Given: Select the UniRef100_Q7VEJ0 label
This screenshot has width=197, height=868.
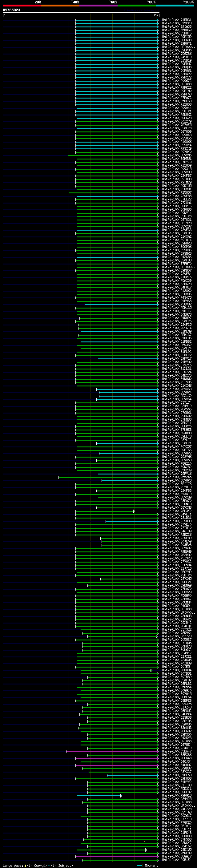Looking at the screenshot, I should pos(176,525).
